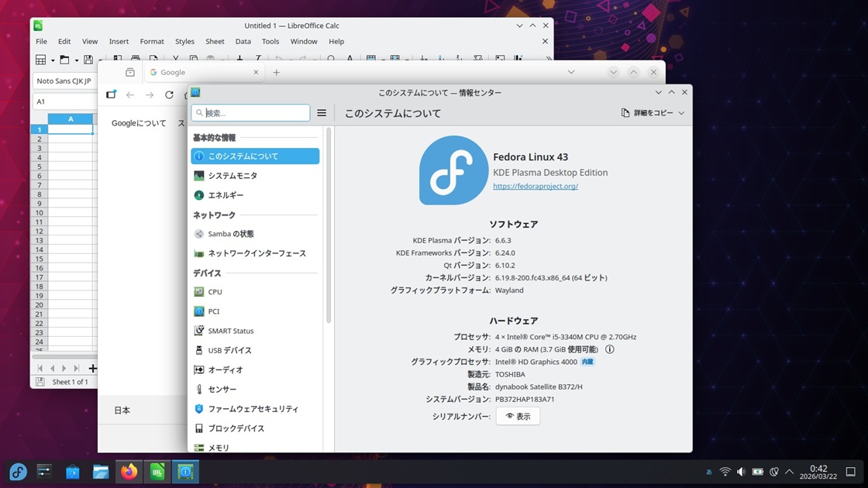868x488 pixels.
Task: Select USB デバイス in the sidebar
Action: click(229, 350)
